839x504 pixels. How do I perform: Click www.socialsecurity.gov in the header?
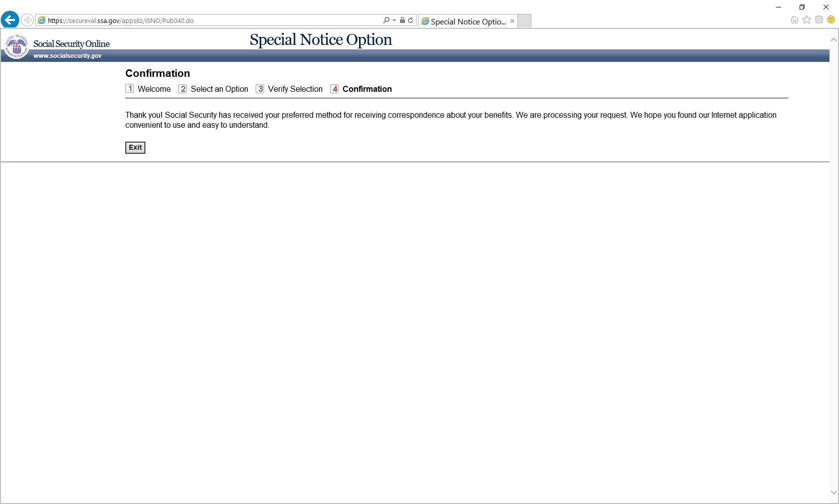(67, 56)
